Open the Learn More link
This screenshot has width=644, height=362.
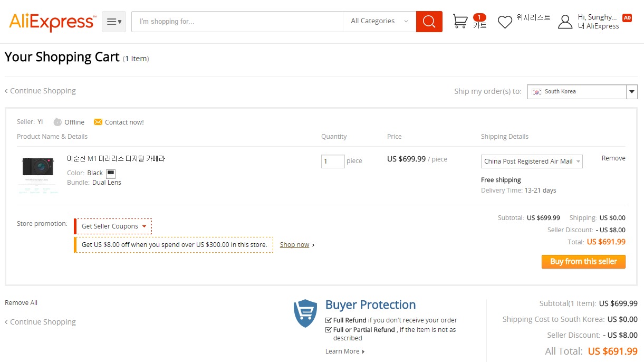point(345,351)
